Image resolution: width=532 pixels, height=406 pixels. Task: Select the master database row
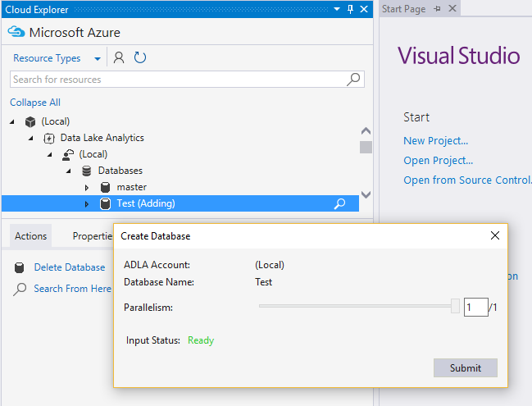[180, 187]
